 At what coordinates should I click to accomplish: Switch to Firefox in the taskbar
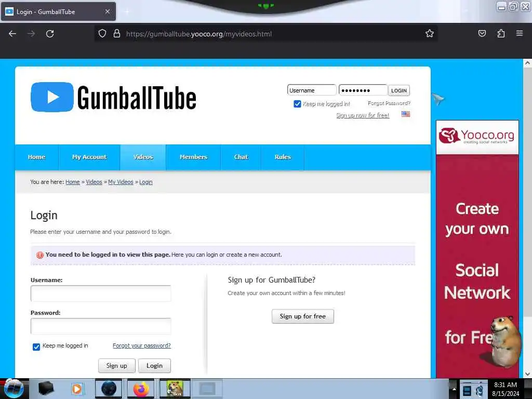[141, 389]
